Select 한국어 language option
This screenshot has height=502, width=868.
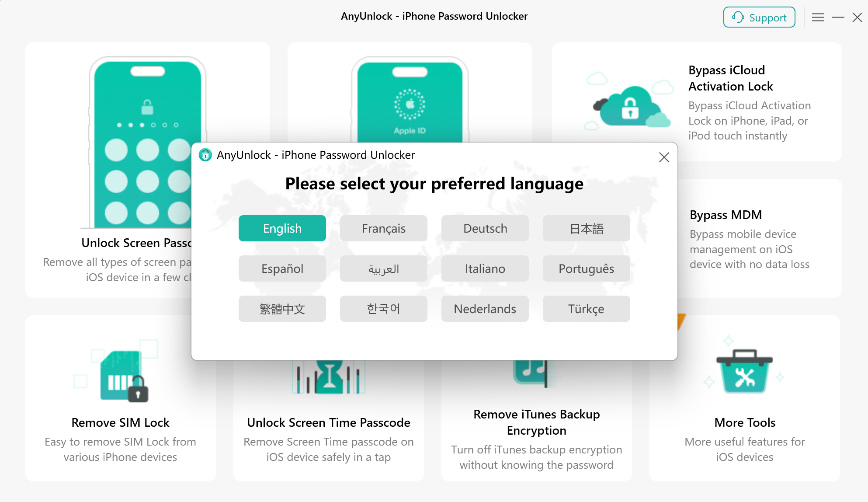383,308
